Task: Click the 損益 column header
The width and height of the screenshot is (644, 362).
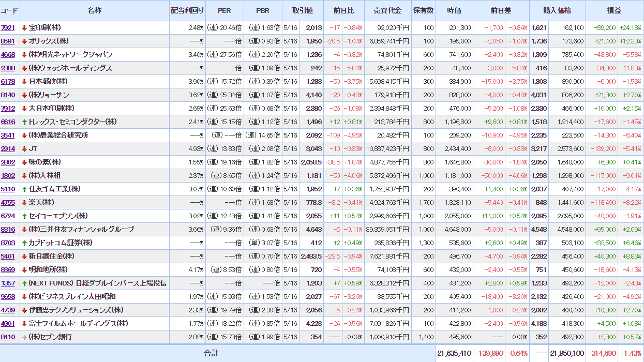Action: click(615, 10)
